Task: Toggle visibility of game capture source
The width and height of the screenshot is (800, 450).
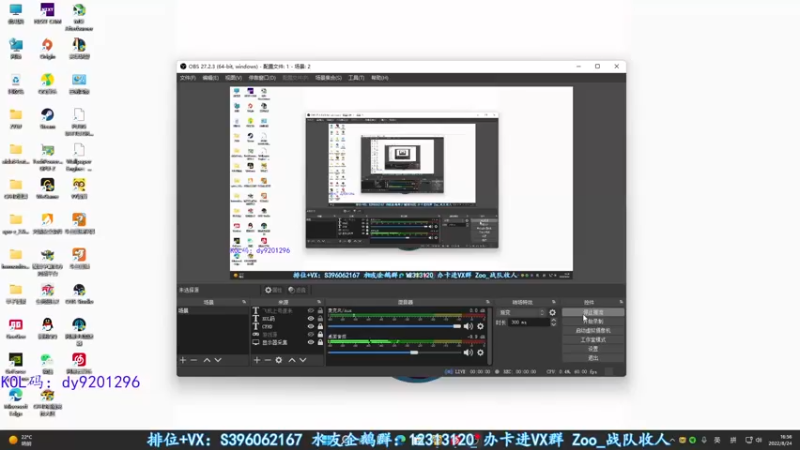Action: coord(311,335)
